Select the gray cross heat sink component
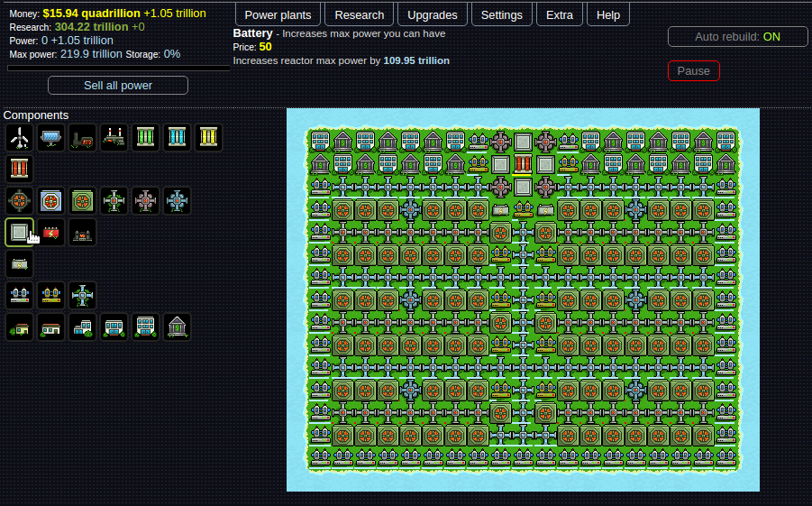 114,201
